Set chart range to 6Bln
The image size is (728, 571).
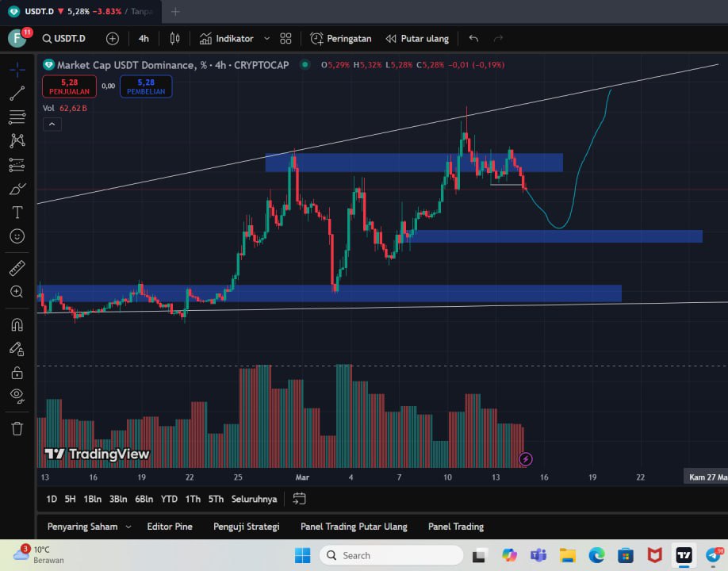click(144, 499)
